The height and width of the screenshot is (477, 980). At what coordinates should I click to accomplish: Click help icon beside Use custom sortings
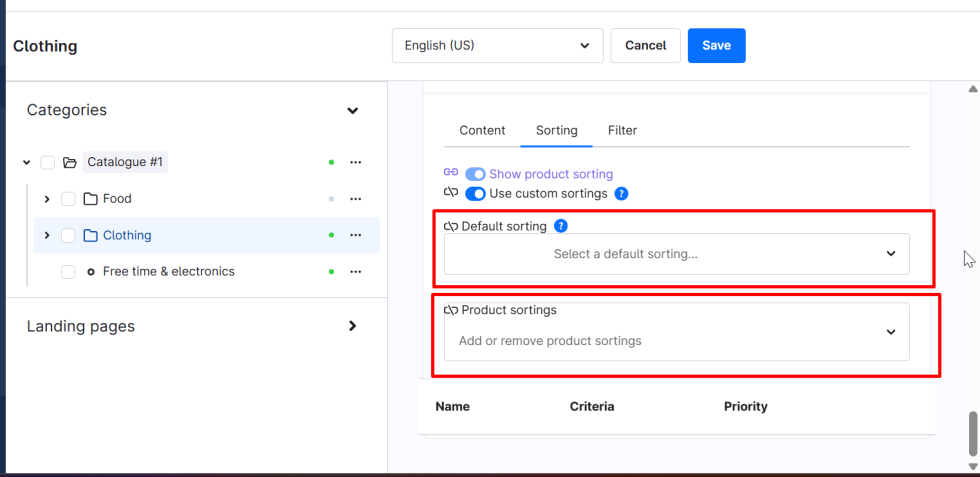(621, 193)
